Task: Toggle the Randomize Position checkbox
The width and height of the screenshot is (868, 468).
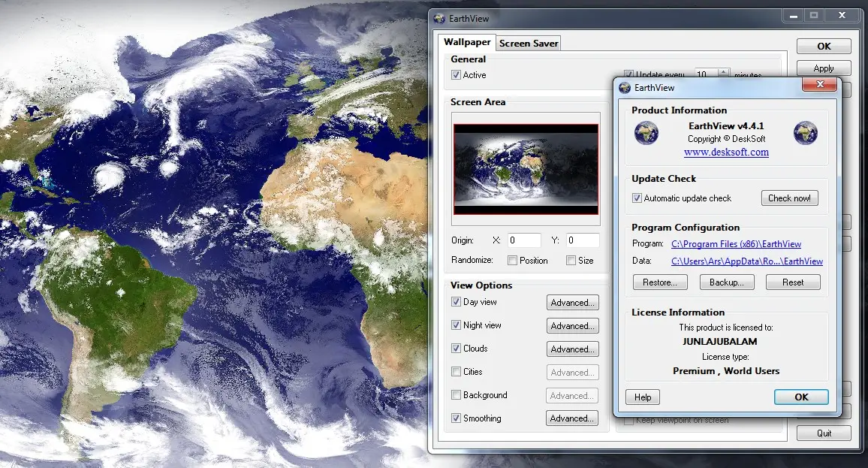Action: (513, 261)
